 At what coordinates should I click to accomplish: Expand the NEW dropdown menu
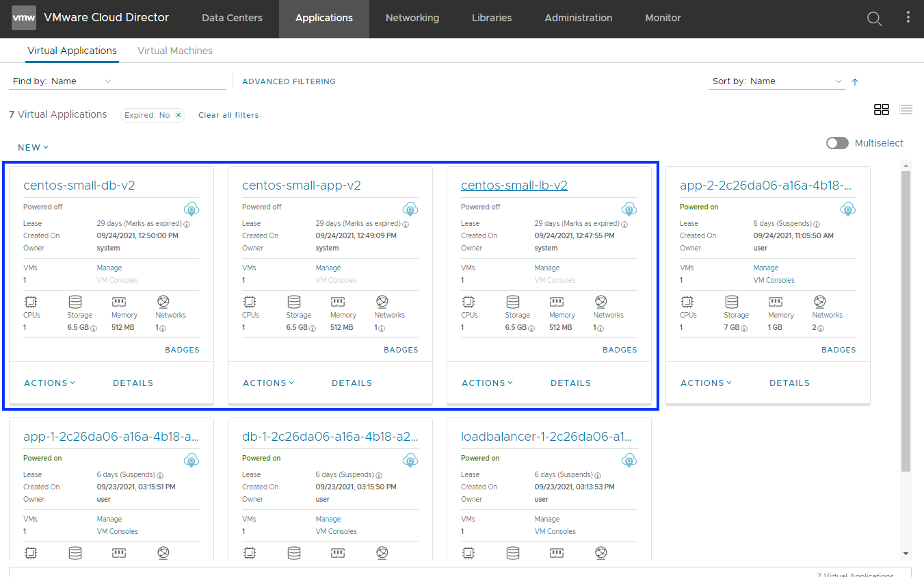33,147
